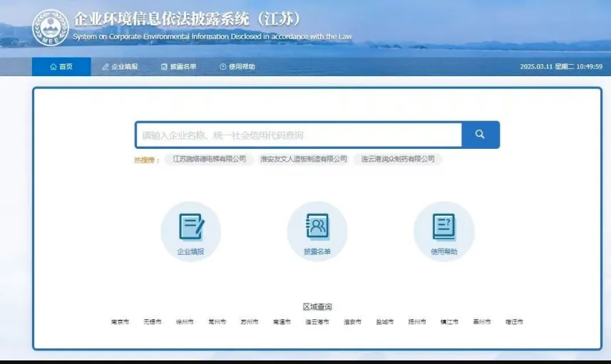Choose 徐州市 in region query
Viewport: 611px width, 364px height.
185,322
